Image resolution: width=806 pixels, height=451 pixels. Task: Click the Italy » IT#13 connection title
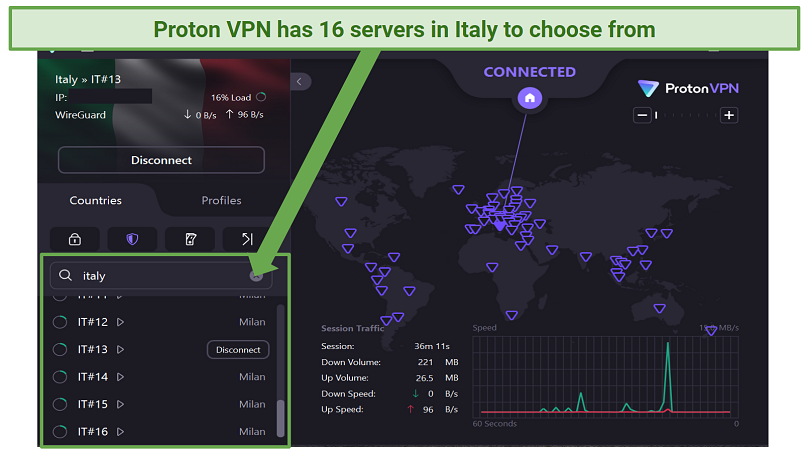coord(88,79)
